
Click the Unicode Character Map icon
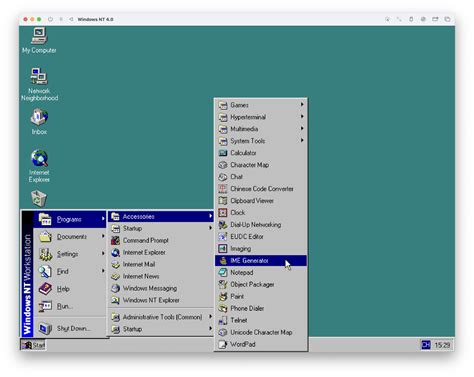pyautogui.click(x=223, y=333)
